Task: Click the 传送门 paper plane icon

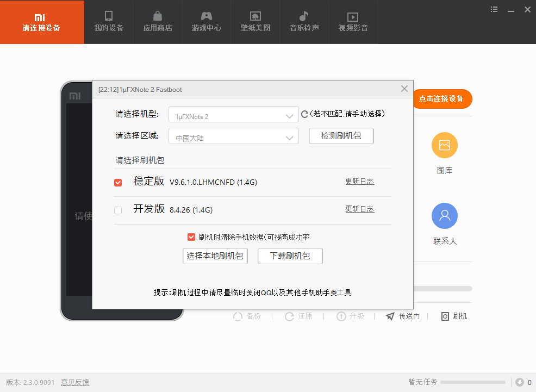Action: pyautogui.click(x=390, y=316)
